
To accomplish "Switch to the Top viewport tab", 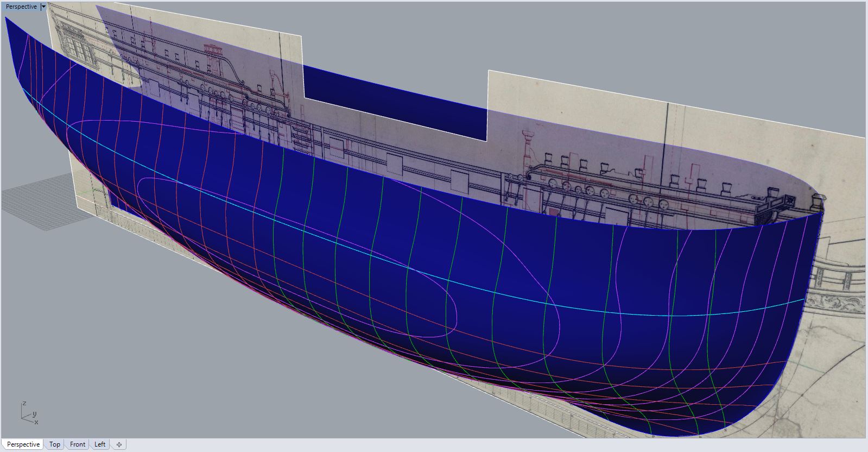I will (x=55, y=444).
